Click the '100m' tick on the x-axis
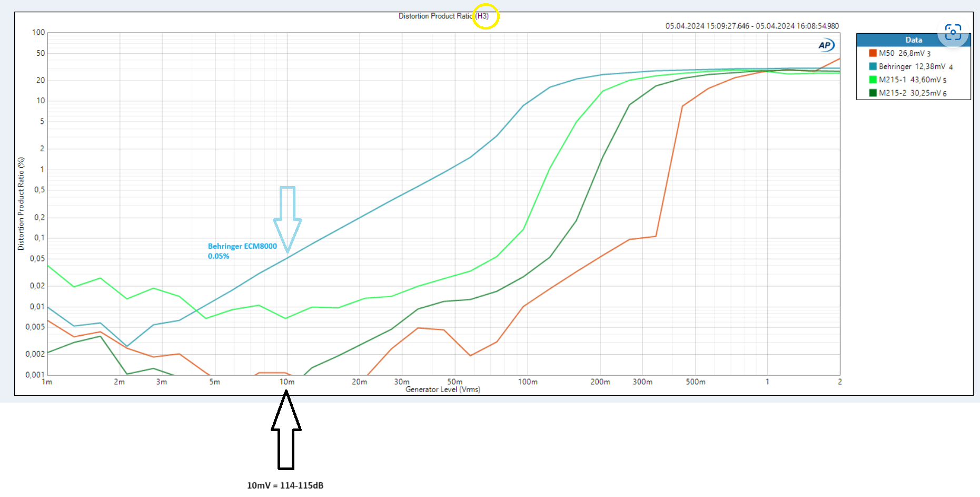The height and width of the screenshot is (497, 980). [x=528, y=382]
